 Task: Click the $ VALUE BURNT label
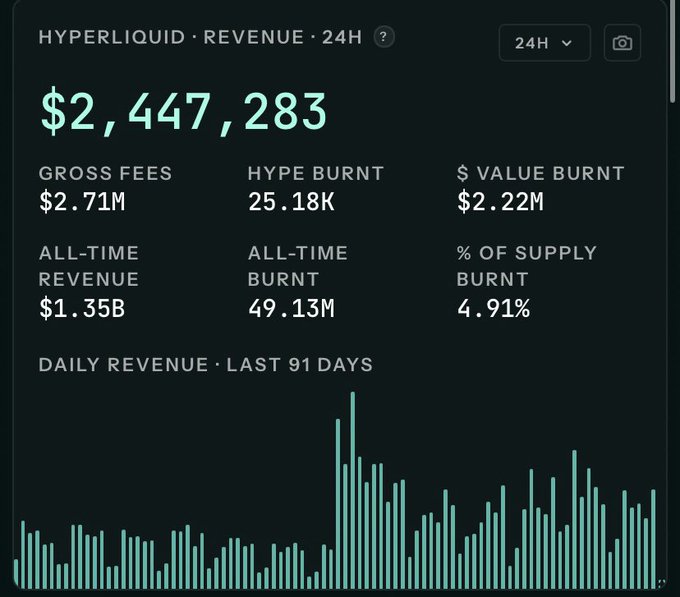pyautogui.click(x=541, y=173)
